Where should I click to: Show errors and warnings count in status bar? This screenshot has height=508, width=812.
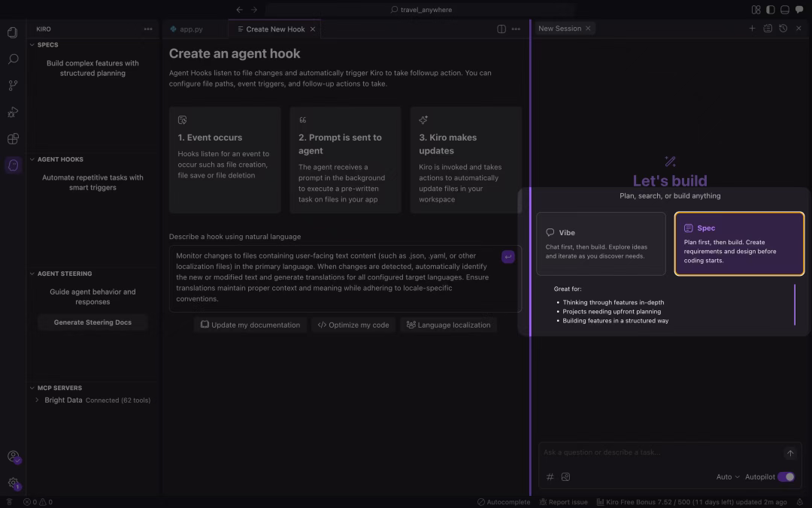[x=38, y=502]
